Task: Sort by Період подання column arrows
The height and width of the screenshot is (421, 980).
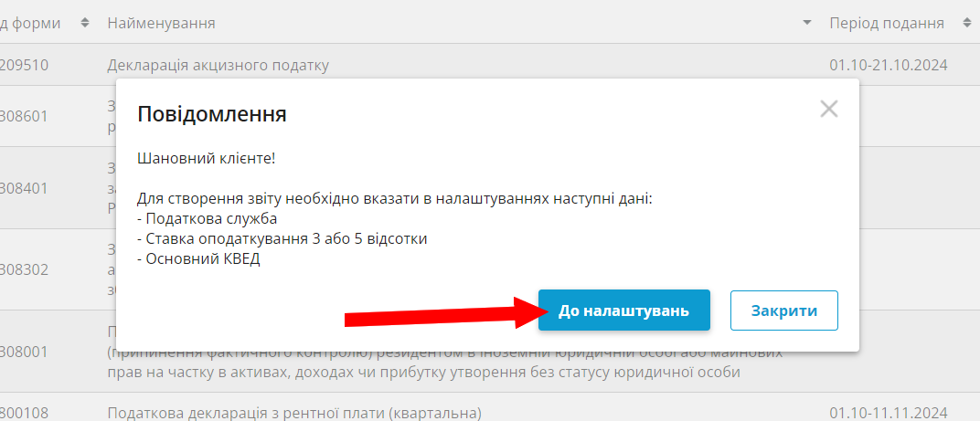Action: (966, 23)
